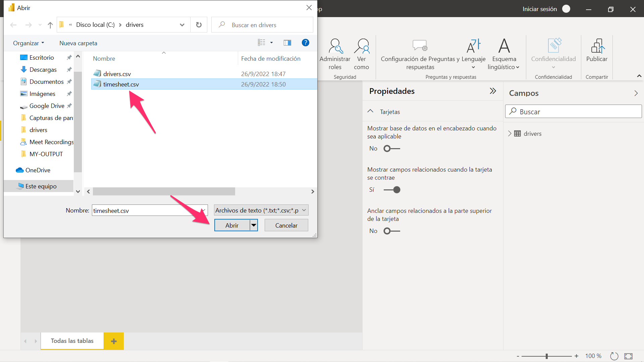The image size is (644, 362).
Task: Select Descargas in navigation pane
Action: pos(43,69)
